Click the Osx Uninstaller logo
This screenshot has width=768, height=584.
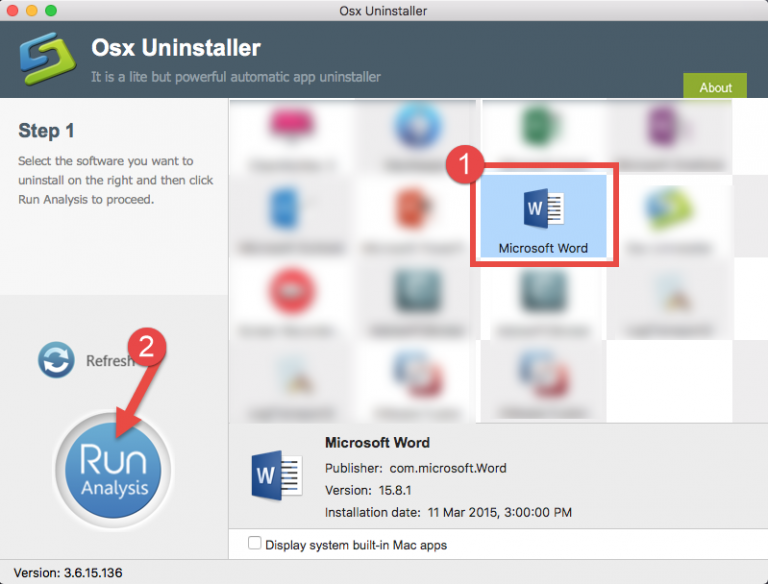[x=48, y=59]
